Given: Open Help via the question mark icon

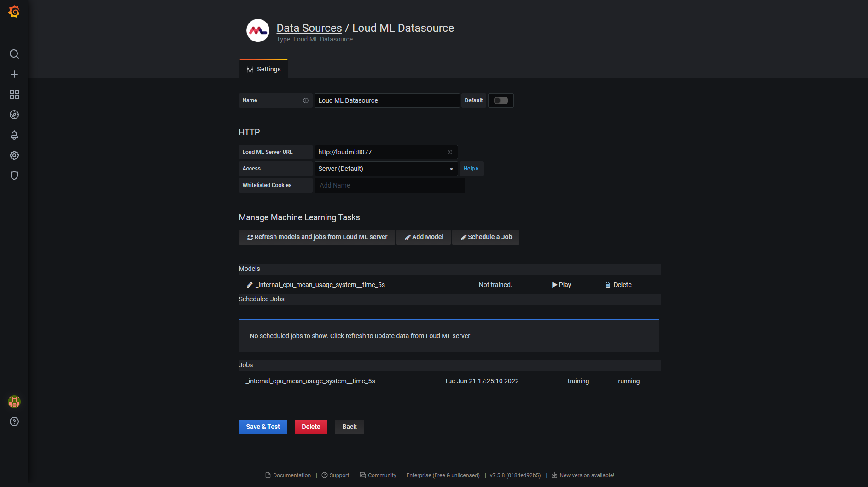Looking at the screenshot, I should [14, 422].
